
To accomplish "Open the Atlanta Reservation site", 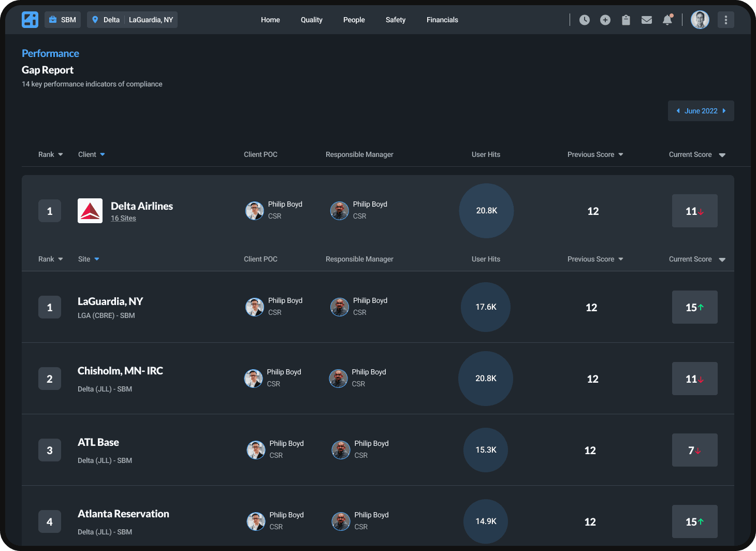I will click(x=123, y=514).
